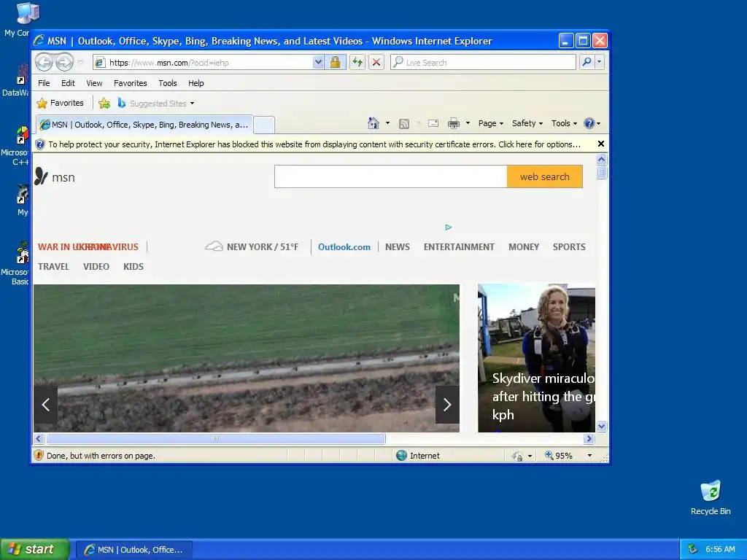Open the Page command menu

491,123
